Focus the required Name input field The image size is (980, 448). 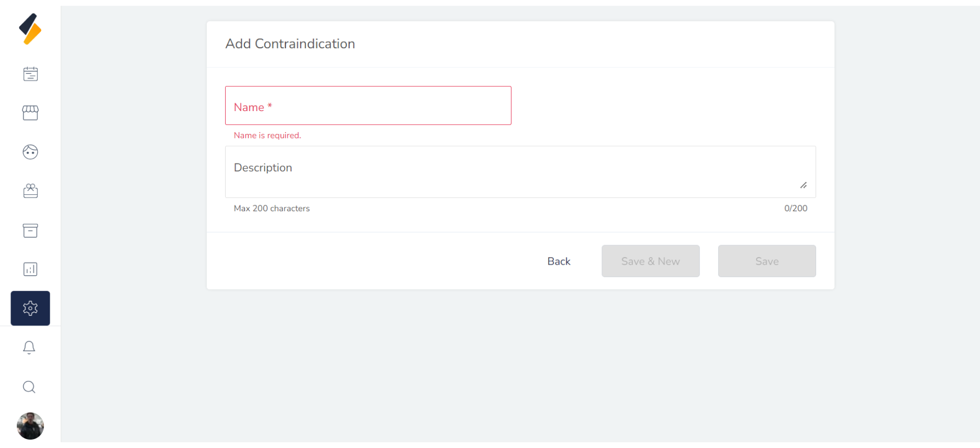click(x=368, y=106)
